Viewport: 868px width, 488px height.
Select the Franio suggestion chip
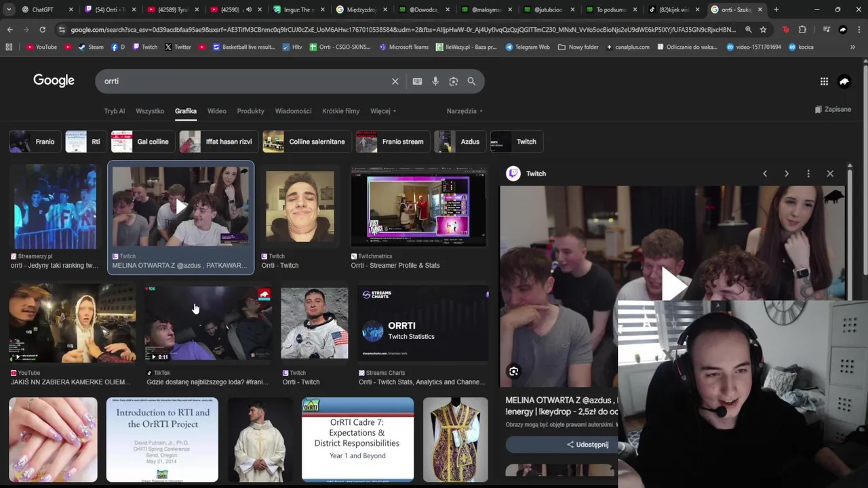34,142
